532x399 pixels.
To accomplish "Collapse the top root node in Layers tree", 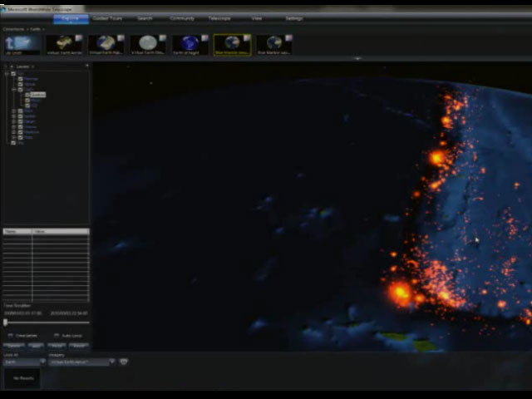I will pyautogui.click(x=7, y=73).
